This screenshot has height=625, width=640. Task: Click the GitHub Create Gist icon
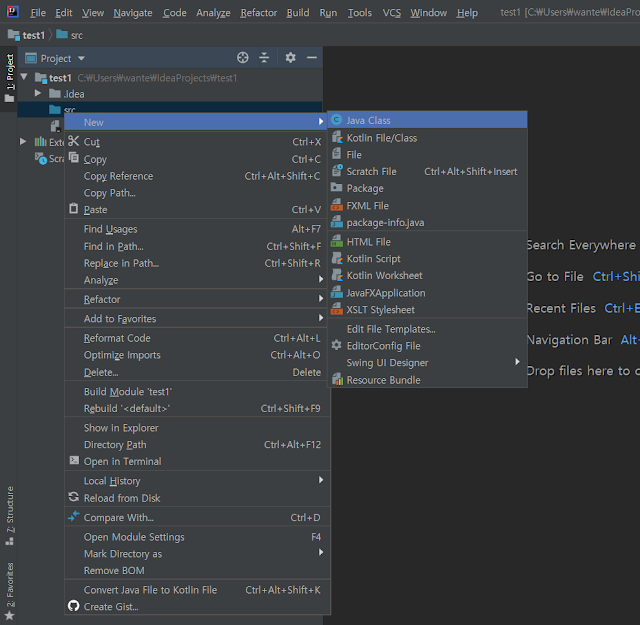point(73,606)
